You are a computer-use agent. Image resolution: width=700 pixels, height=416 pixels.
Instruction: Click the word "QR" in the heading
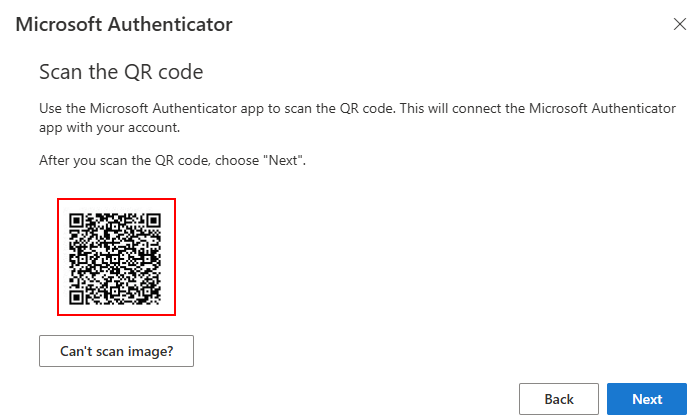[138, 72]
